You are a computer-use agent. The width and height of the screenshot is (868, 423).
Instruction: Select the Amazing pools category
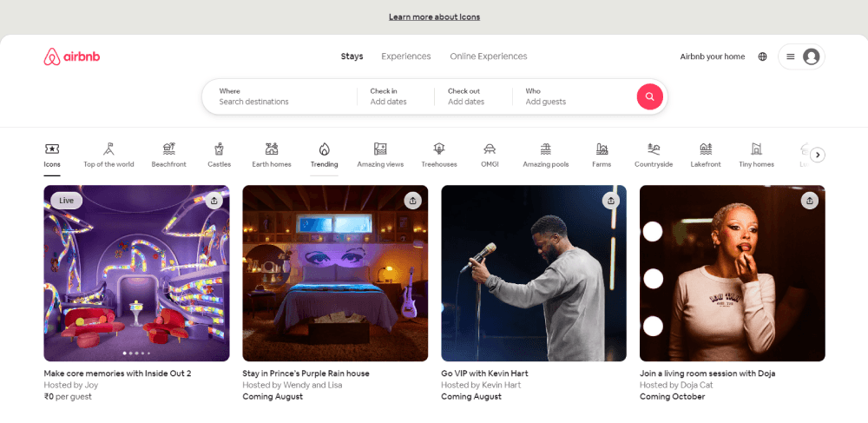(x=546, y=155)
